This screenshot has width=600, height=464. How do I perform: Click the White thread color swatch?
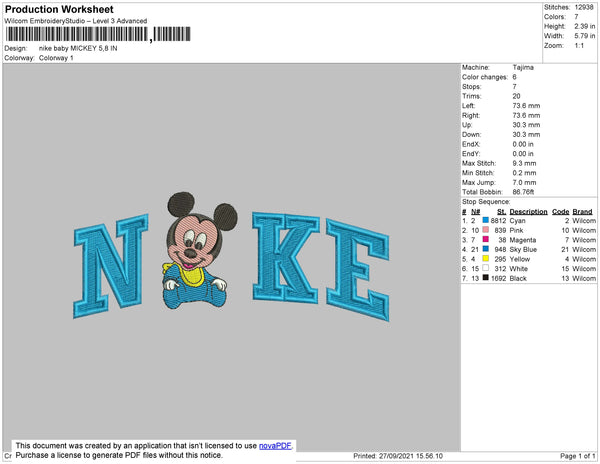pyautogui.click(x=486, y=268)
